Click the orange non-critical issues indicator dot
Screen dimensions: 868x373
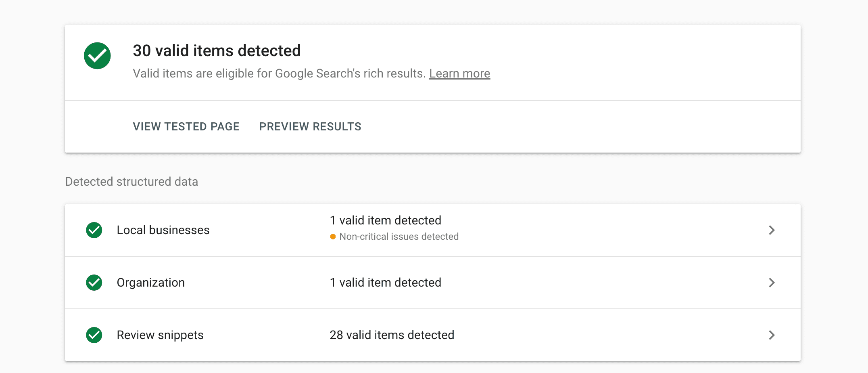(332, 237)
